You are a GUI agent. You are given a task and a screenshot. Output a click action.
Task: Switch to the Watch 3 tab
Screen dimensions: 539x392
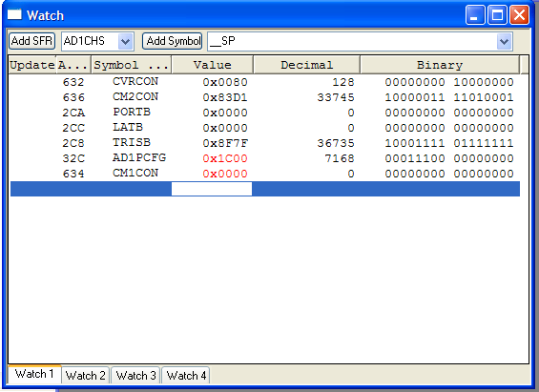(x=135, y=375)
